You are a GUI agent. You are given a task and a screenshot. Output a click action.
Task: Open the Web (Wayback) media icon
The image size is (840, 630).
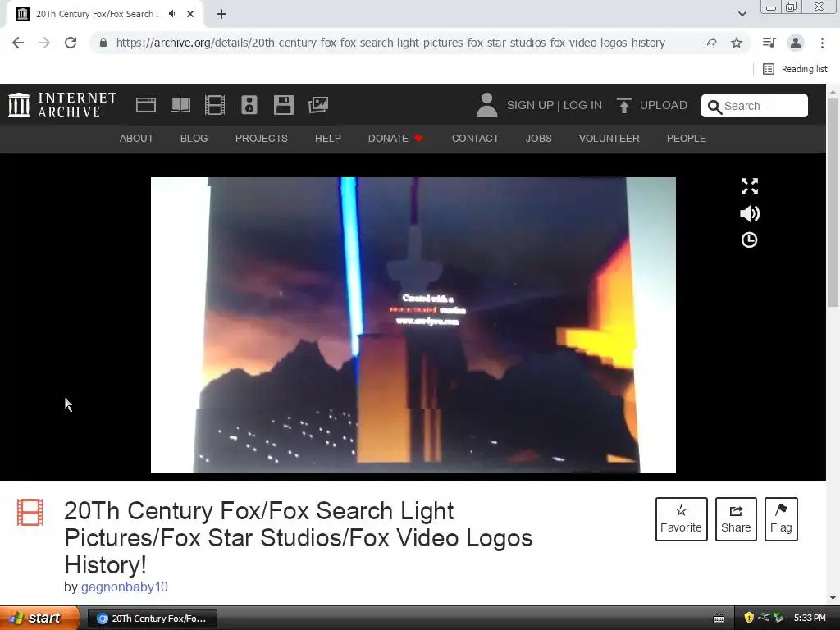tap(146, 105)
